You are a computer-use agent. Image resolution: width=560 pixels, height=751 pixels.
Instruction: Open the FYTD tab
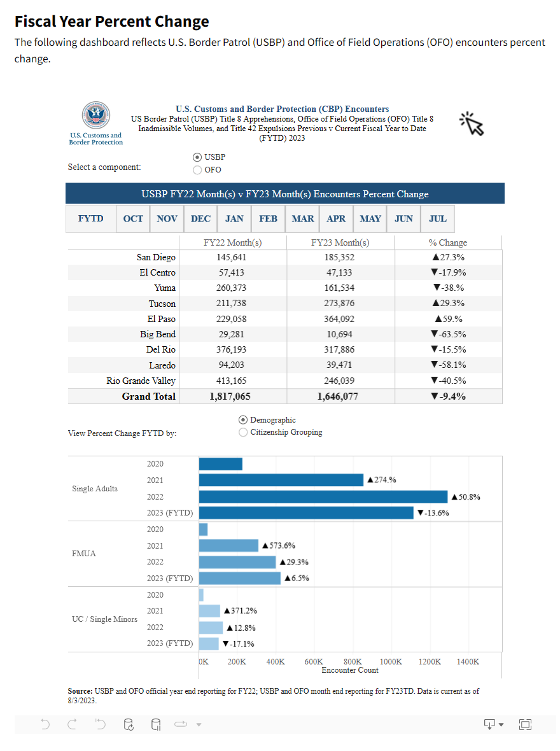pyautogui.click(x=90, y=218)
